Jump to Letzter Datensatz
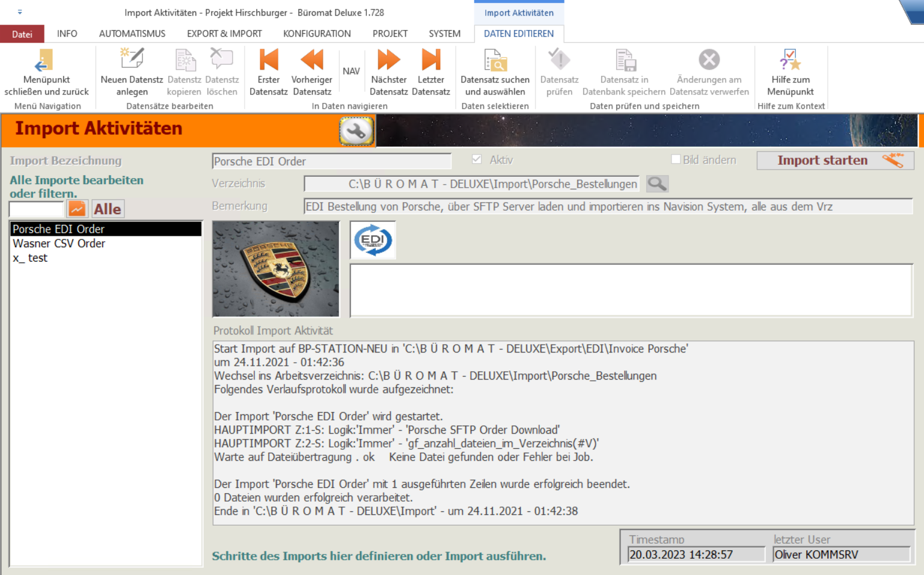Screen dimensions: 924x575 [x=430, y=60]
